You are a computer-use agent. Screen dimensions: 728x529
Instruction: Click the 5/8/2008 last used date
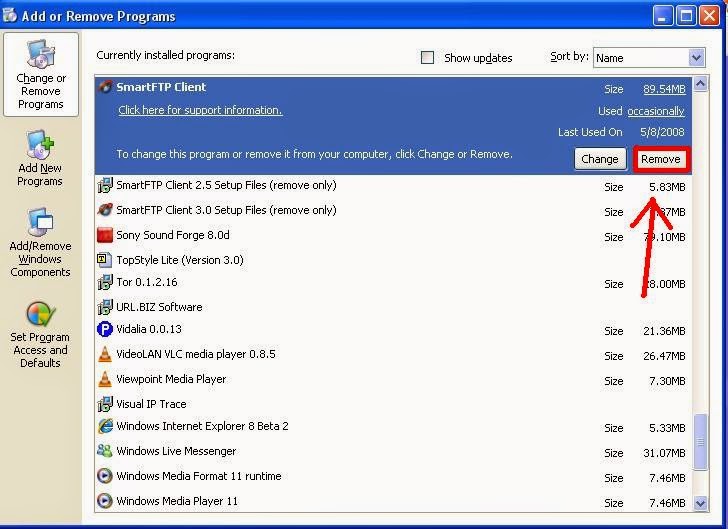(x=662, y=132)
